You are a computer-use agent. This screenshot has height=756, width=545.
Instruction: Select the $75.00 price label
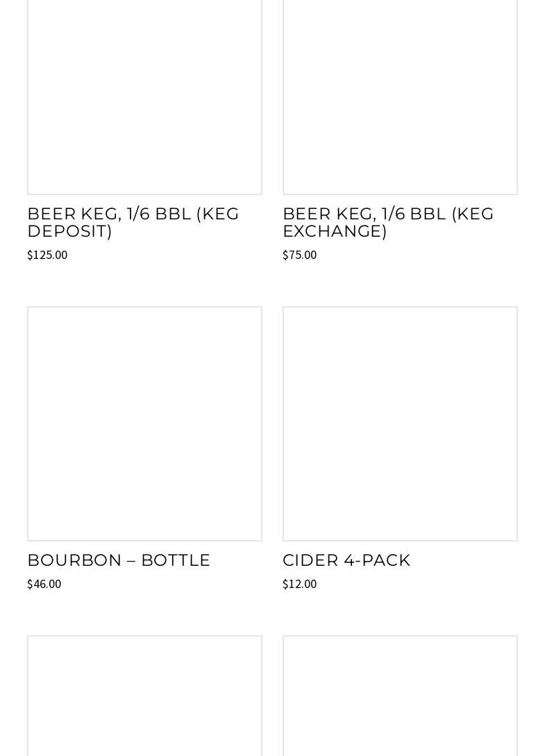(x=299, y=255)
